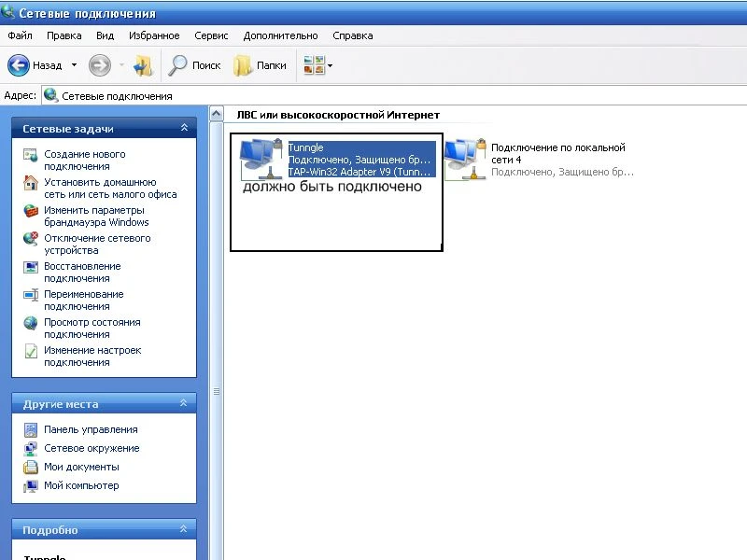Collapse the Другие места panel
The width and height of the screenshot is (747, 560).
point(183,403)
